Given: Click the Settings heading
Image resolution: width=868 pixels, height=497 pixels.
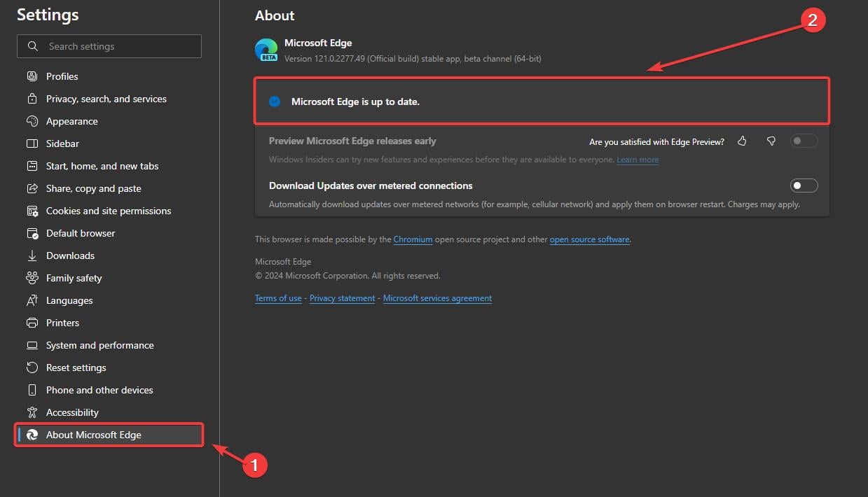Looking at the screenshot, I should pyautogui.click(x=48, y=15).
